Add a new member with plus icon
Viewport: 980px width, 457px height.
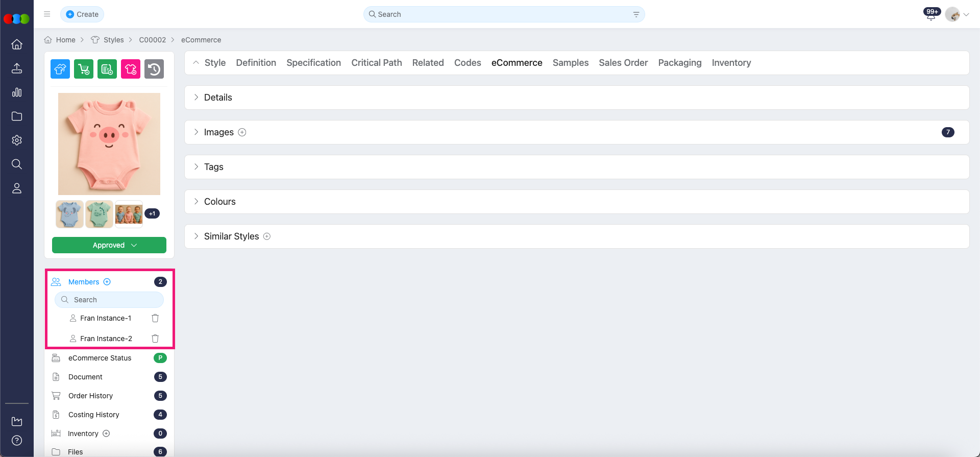[x=107, y=282]
